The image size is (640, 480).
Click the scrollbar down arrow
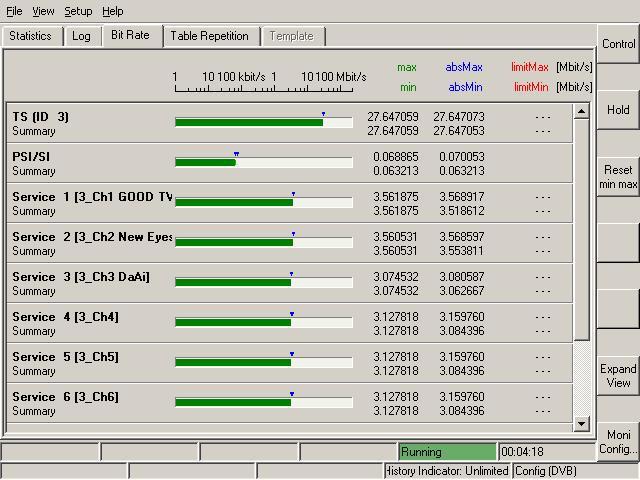(x=582, y=425)
